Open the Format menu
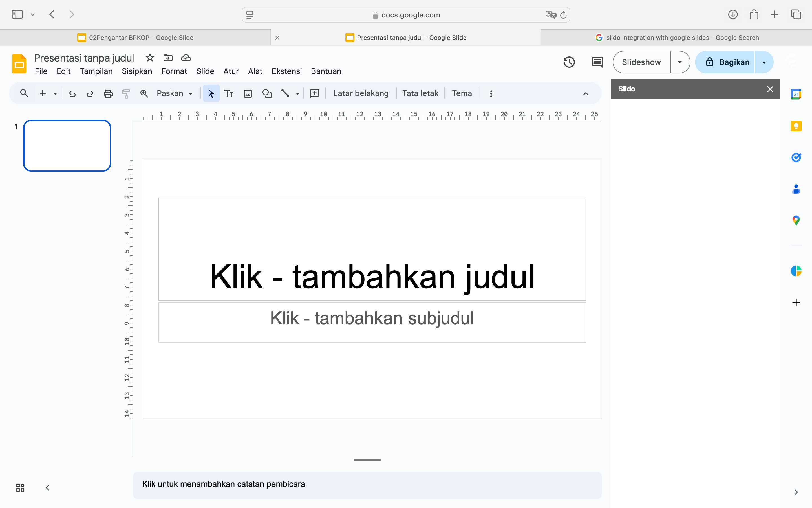 tap(174, 71)
